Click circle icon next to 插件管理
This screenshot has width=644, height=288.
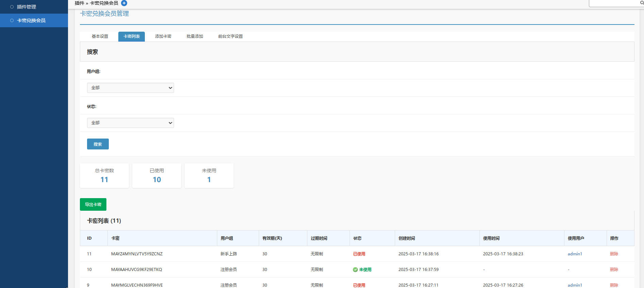click(12, 7)
